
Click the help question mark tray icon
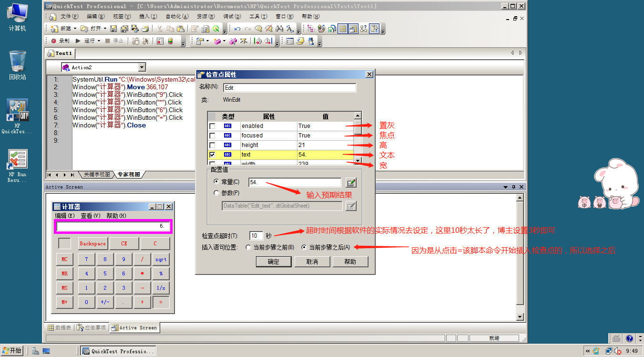tap(629, 338)
